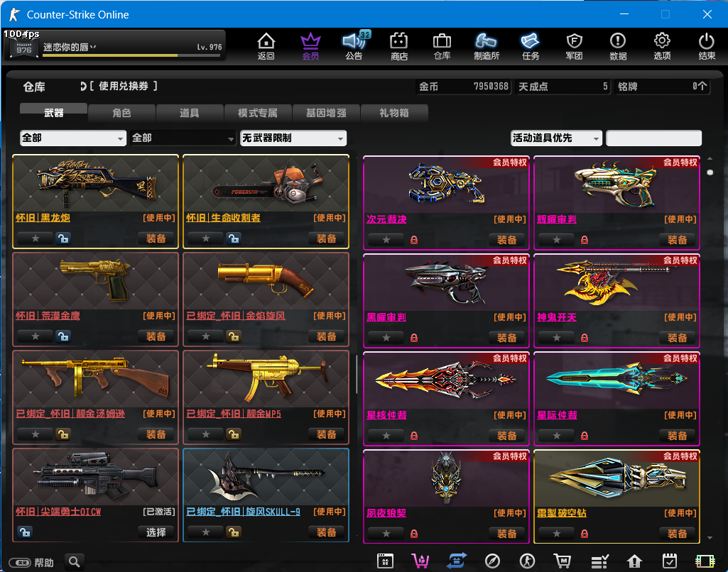Toggle the lock on 怀旧|尖端勇士OICW
The image size is (728, 572).
pyautogui.click(x=25, y=532)
